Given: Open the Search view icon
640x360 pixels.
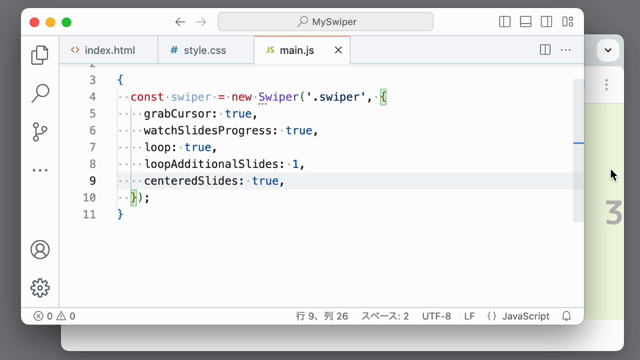Looking at the screenshot, I should coord(40,93).
